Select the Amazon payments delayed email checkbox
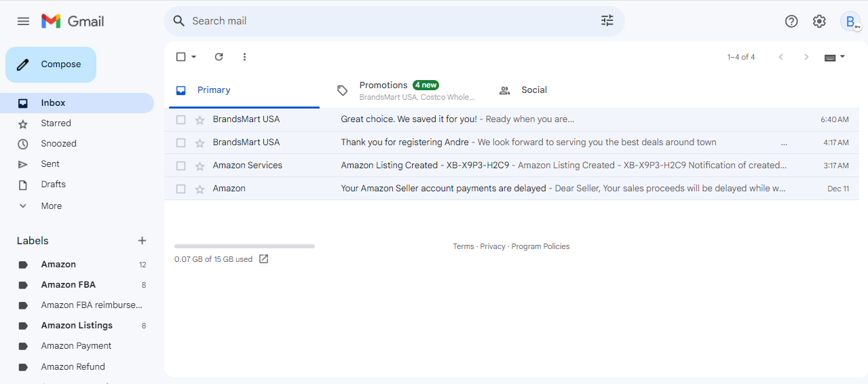 tap(181, 189)
